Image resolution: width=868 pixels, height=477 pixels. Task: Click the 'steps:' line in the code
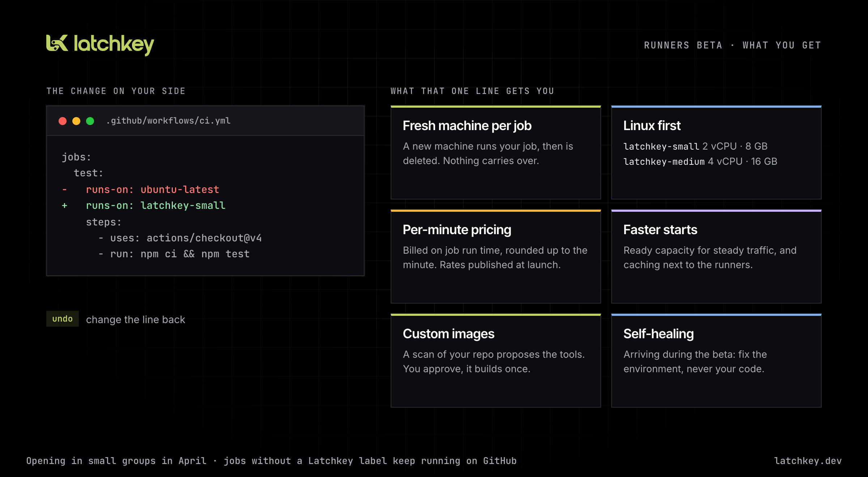point(104,222)
